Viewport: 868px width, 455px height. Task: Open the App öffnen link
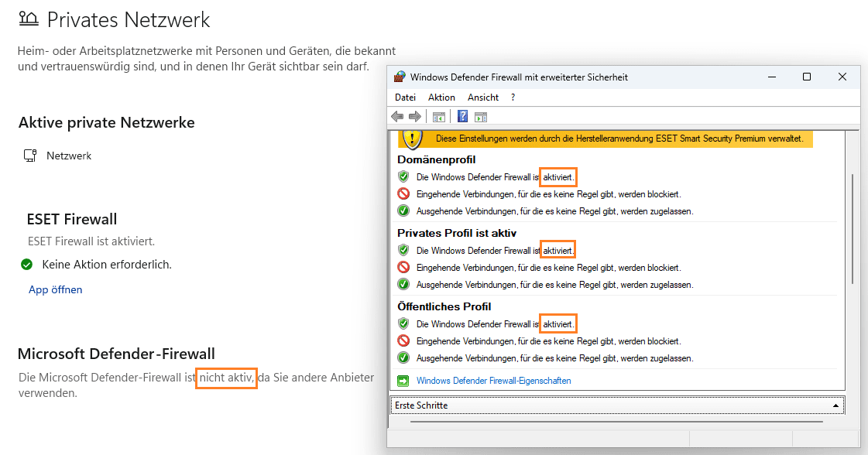click(55, 289)
